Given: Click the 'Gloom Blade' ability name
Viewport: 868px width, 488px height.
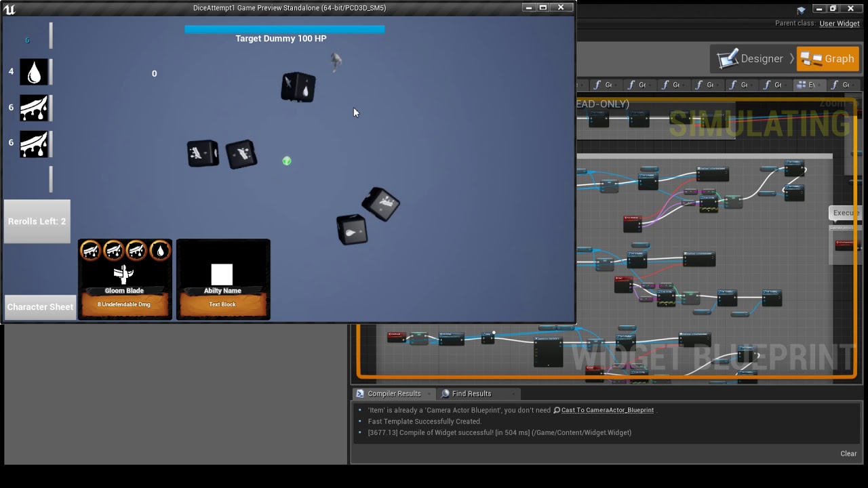Looking at the screenshot, I should pyautogui.click(x=124, y=290).
